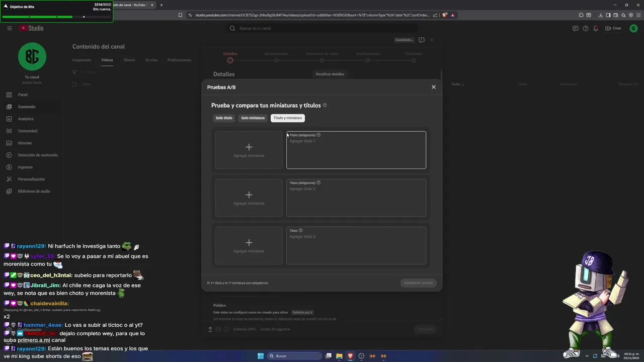Open Idiomas in the sidebar
Image resolution: width=644 pixels, height=362 pixels.
(31, 143)
